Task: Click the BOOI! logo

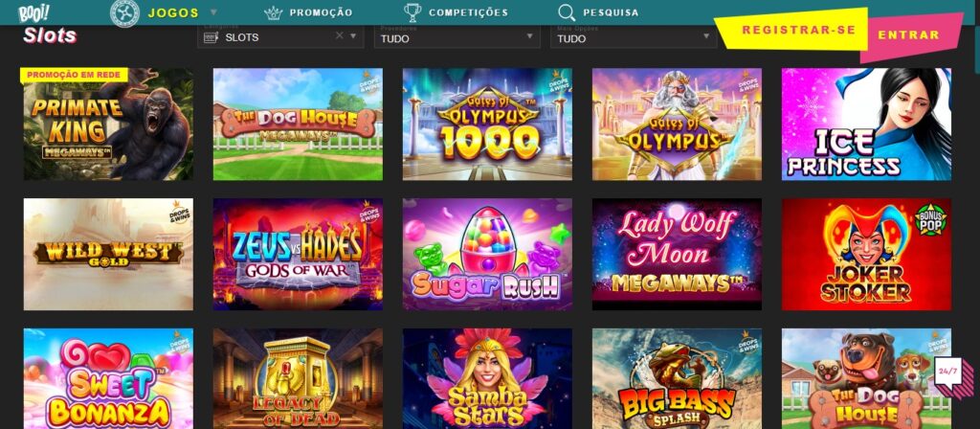Action: [34, 12]
